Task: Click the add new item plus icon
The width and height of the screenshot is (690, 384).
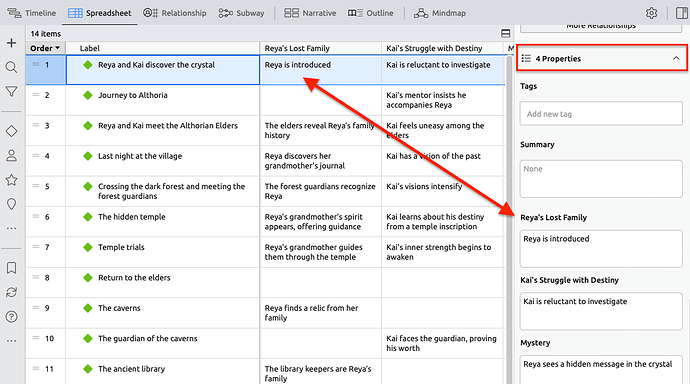Action: click(x=11, y=43)
